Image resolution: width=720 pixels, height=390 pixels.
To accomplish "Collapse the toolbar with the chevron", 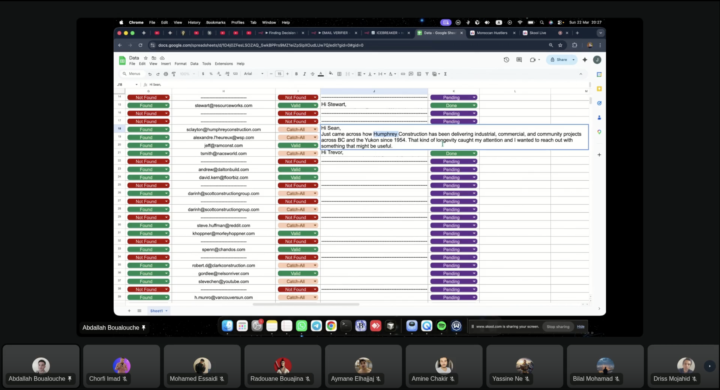I will [x=580, y=74].
